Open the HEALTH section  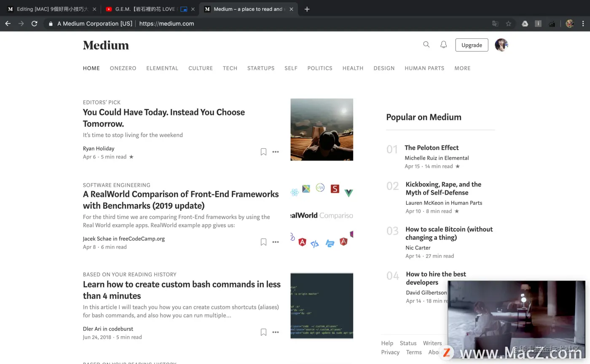click(353, 68)
